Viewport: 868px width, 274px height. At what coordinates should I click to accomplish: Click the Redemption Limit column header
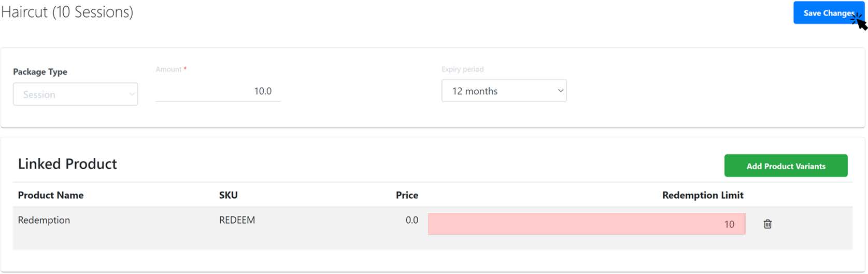pos(703,195)
